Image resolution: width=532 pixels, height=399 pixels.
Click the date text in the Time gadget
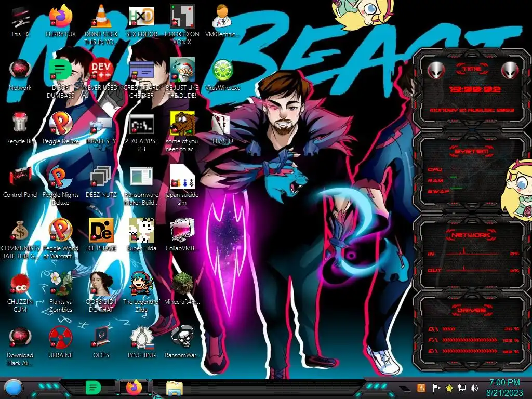(x=472, y=110)
